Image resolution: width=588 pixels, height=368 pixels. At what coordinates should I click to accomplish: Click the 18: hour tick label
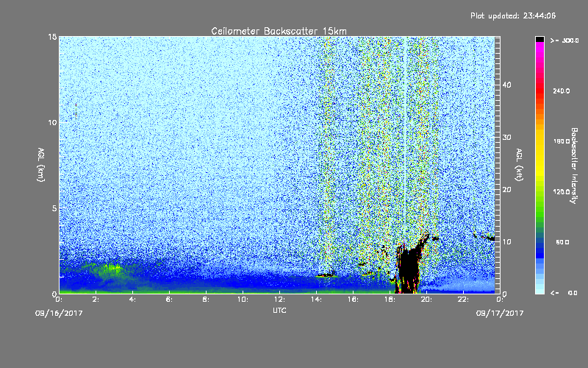click(x=390, y=300)
